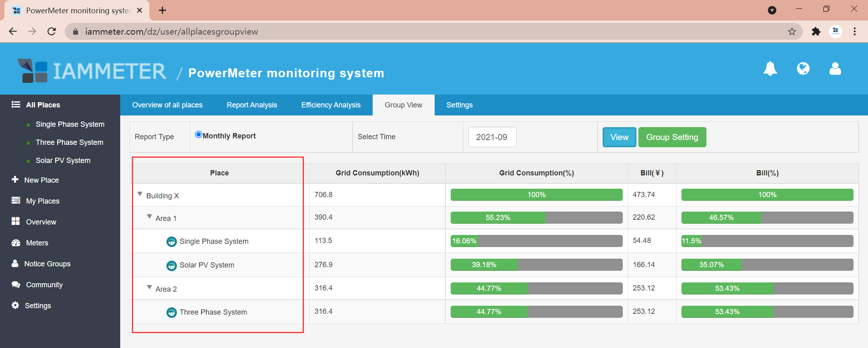Reload the page with the refresh icon
This screenshot has height=348, width=868.
pos(51,31)
